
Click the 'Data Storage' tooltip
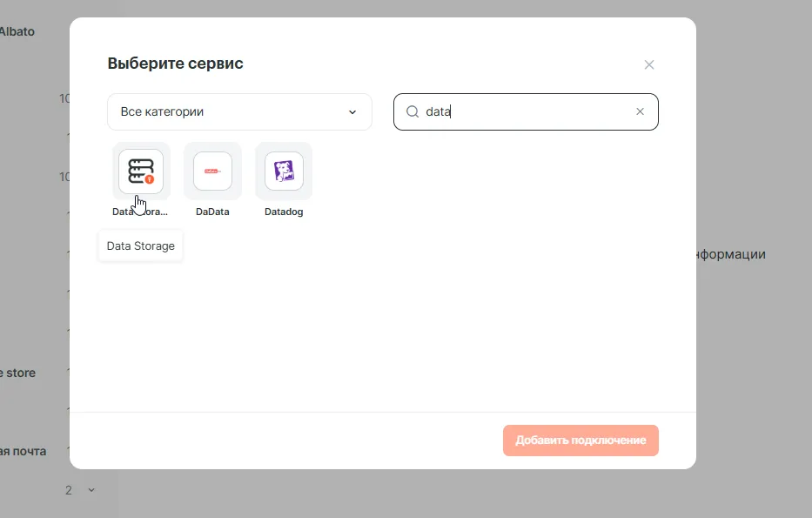pos(141,246)
